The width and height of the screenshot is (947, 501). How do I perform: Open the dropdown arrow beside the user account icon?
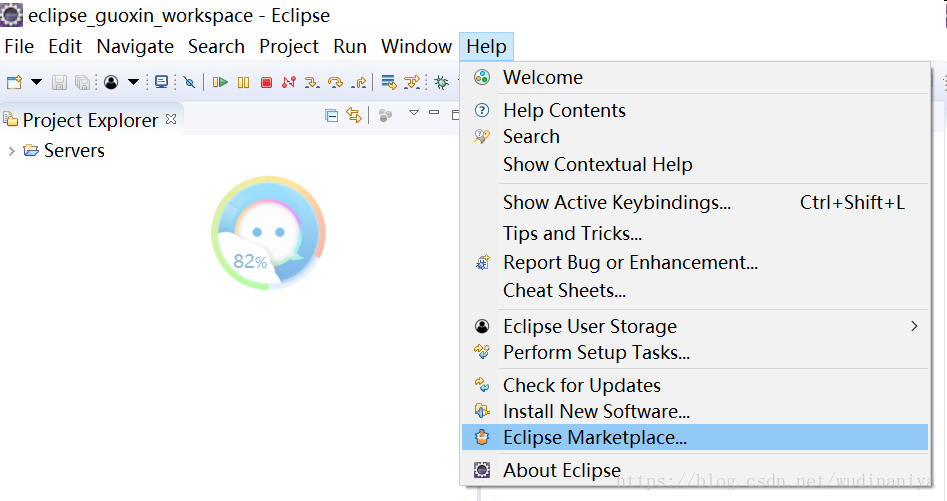click(x=133, y=82)
